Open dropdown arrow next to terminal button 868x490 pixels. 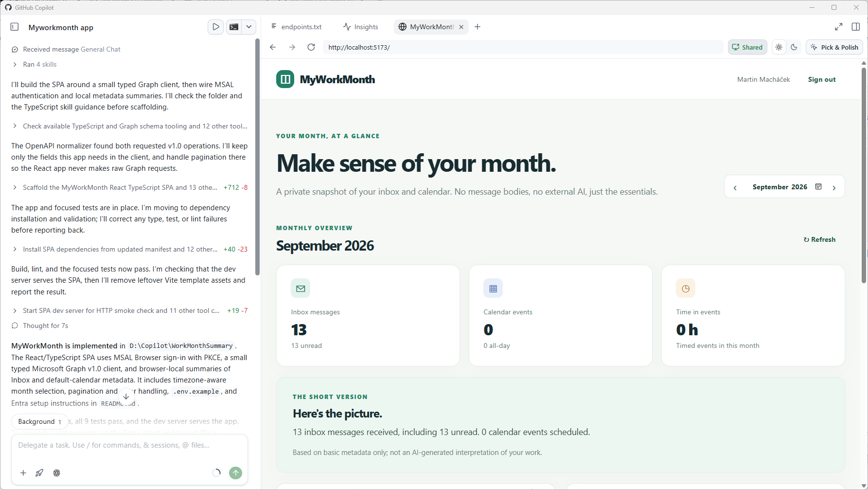click(x=249, y=27)
